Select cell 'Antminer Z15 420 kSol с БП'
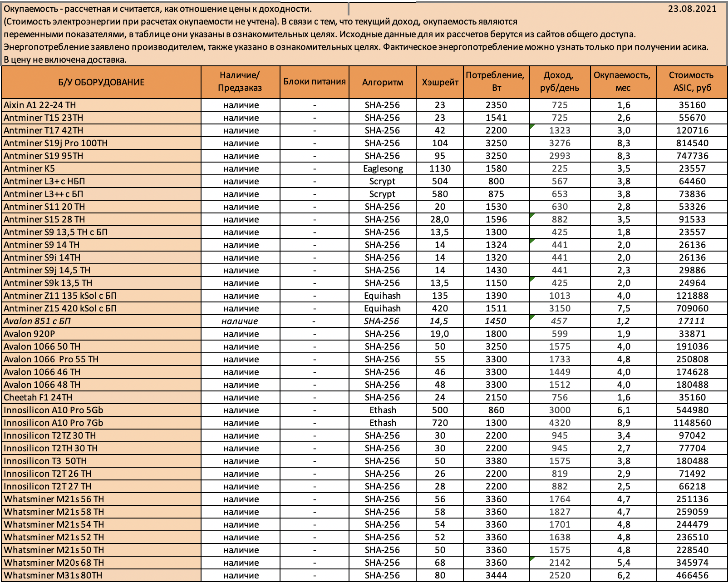Image resolution: width=728 pixels, height=583 pixels. [x=101, y=308]
